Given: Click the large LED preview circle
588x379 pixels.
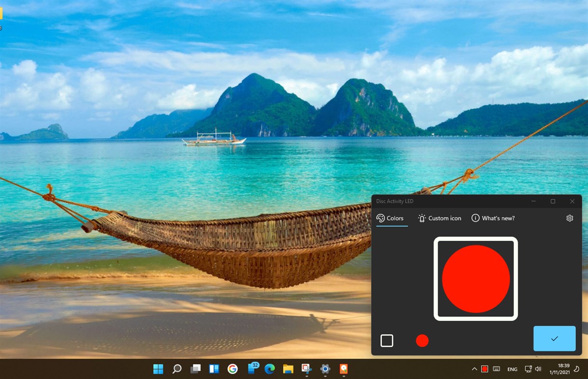Looking at the screenshot, I should coord(476,279).
